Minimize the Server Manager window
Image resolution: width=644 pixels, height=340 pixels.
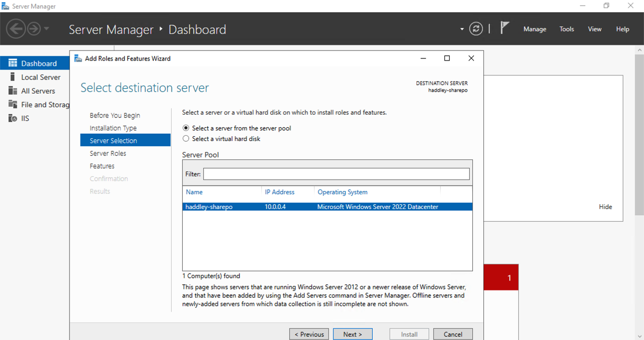point(582,6)
